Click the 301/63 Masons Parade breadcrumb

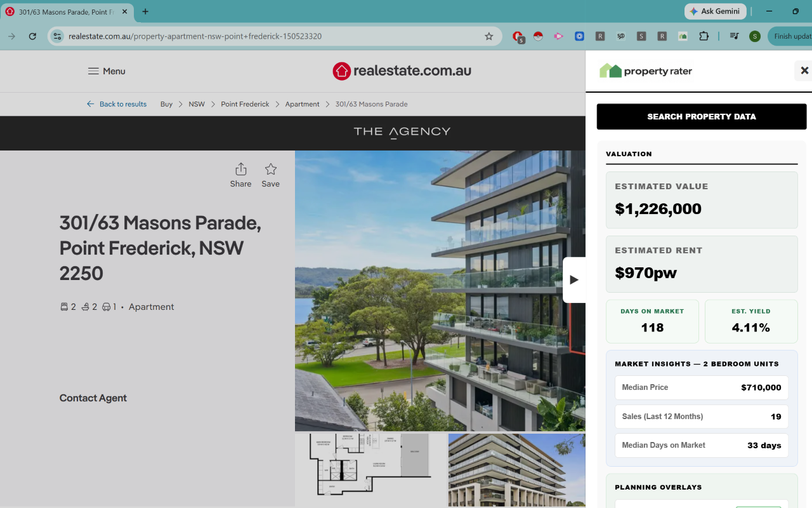coord(371,104)
